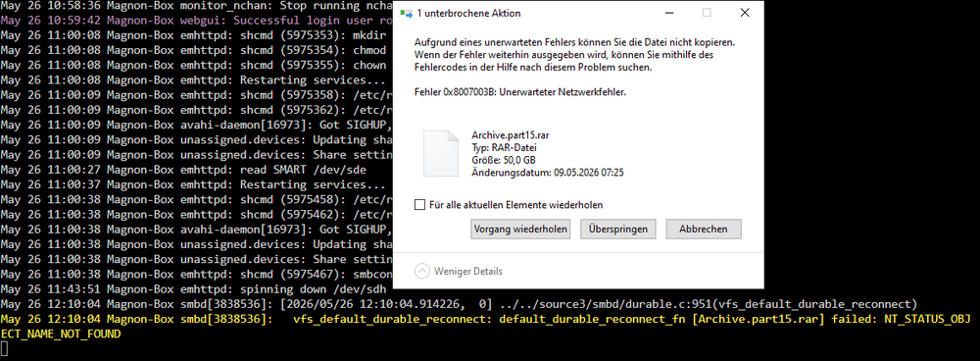Click the Größe: 50,0 GB text

(503, 160)
